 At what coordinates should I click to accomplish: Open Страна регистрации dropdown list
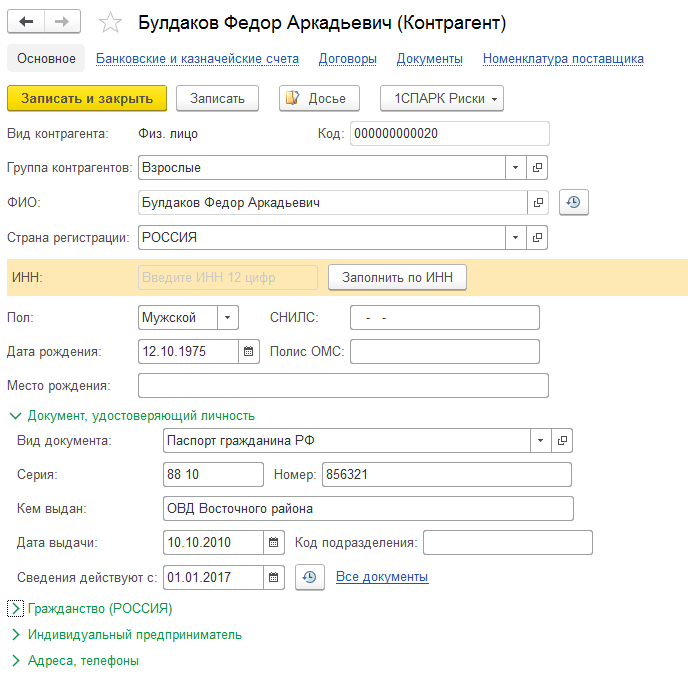[x=516, y=237]
